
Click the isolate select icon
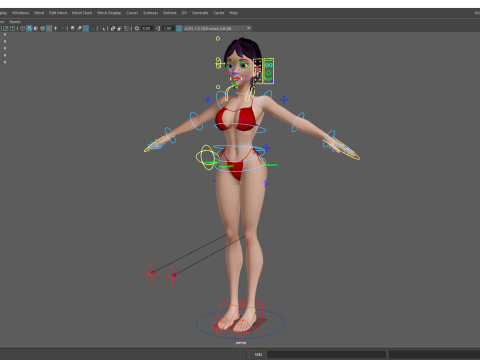coord(102,28)
